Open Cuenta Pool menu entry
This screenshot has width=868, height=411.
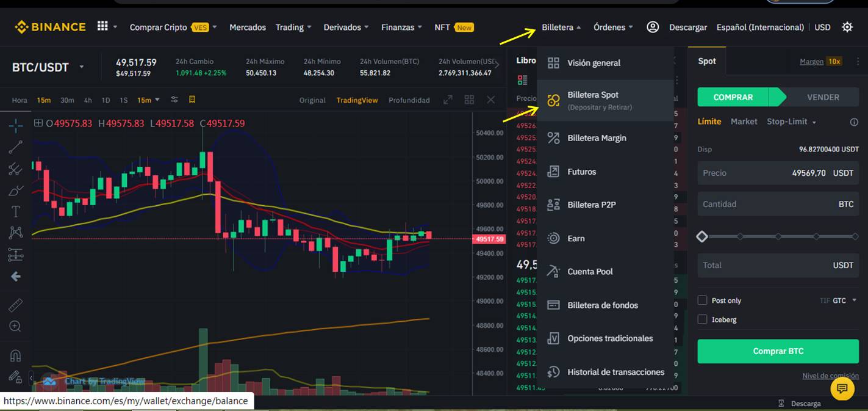click(605, 271)
